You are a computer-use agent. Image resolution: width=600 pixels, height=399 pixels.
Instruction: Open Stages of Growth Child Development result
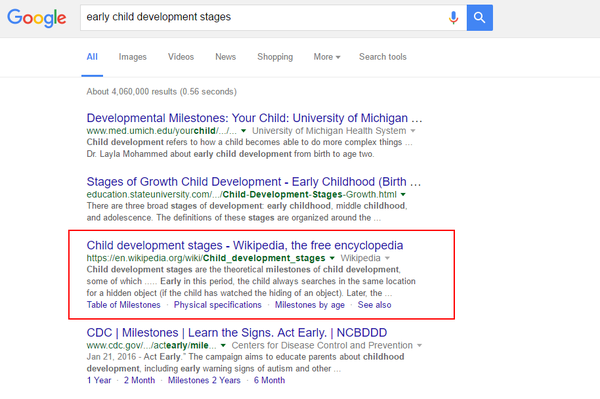click(254, 181)
